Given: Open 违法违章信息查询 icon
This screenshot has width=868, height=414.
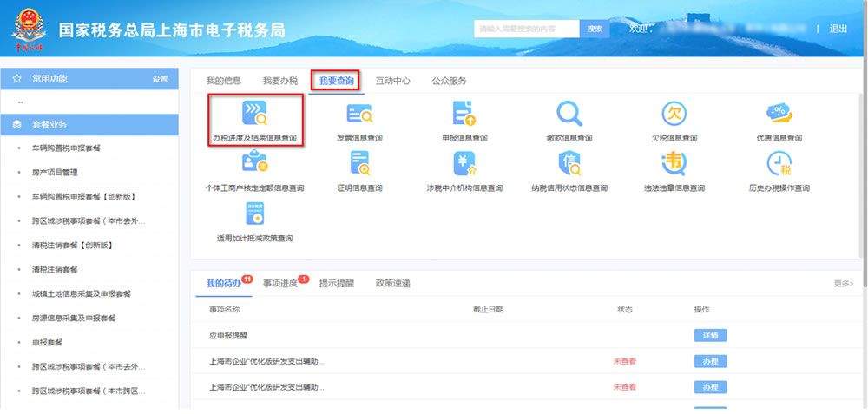Looking at the screenshot, I should pyautogui.click(x=674, y=163).
